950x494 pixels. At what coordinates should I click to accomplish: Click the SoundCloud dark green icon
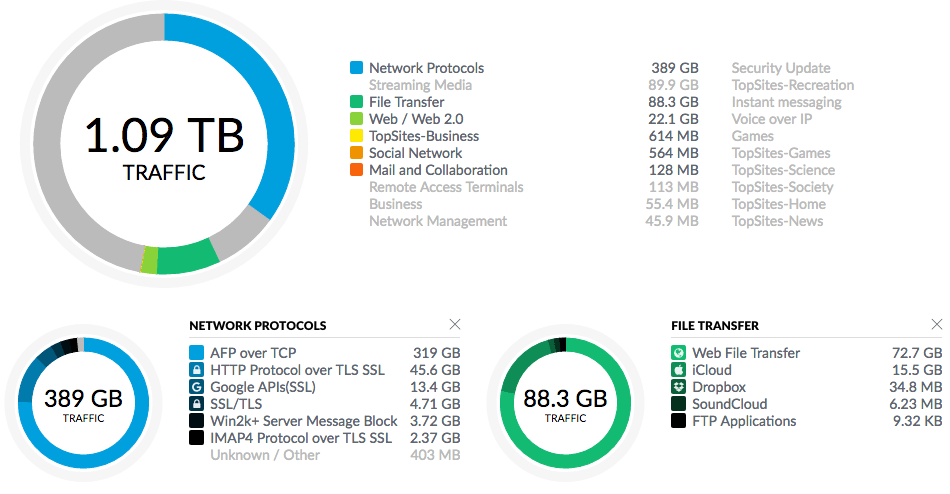(x=678, y=404)
